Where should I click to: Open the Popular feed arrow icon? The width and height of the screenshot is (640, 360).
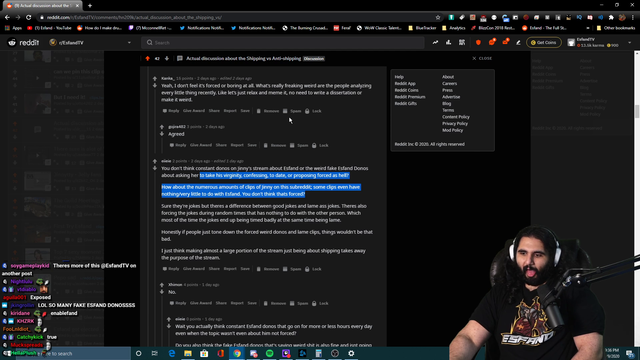(435, 42)
